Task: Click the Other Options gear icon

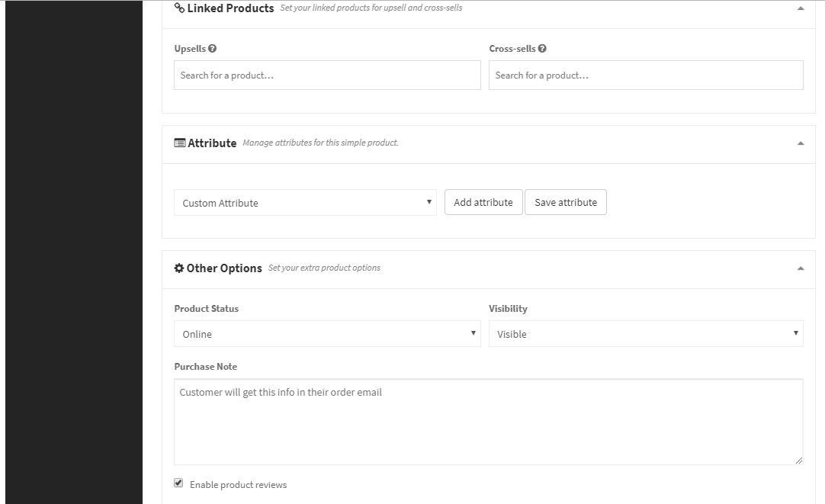Action: 179,268
